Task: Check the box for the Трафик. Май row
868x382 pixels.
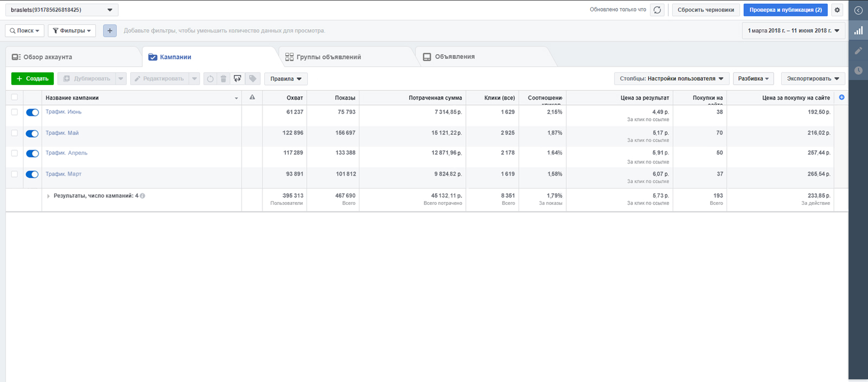Action: tap(15, 133)
